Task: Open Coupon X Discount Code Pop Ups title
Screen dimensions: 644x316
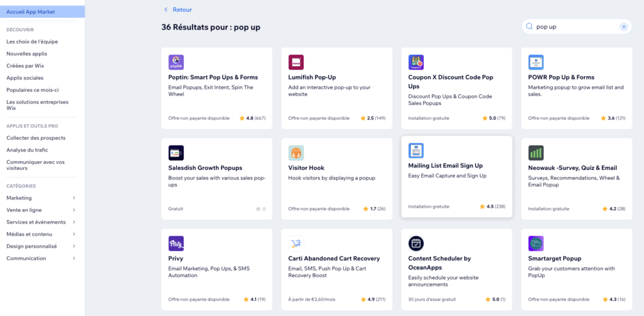Action: pos(450,82)
